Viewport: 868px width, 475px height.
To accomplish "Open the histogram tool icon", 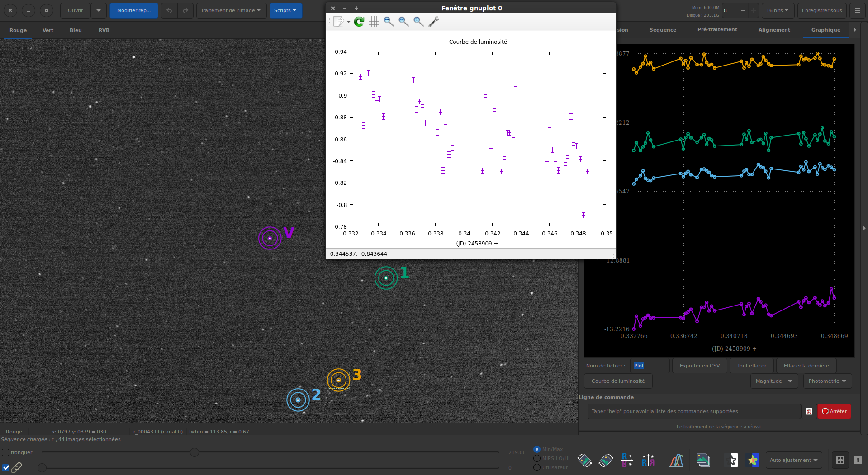I will [x=676, y=460].
